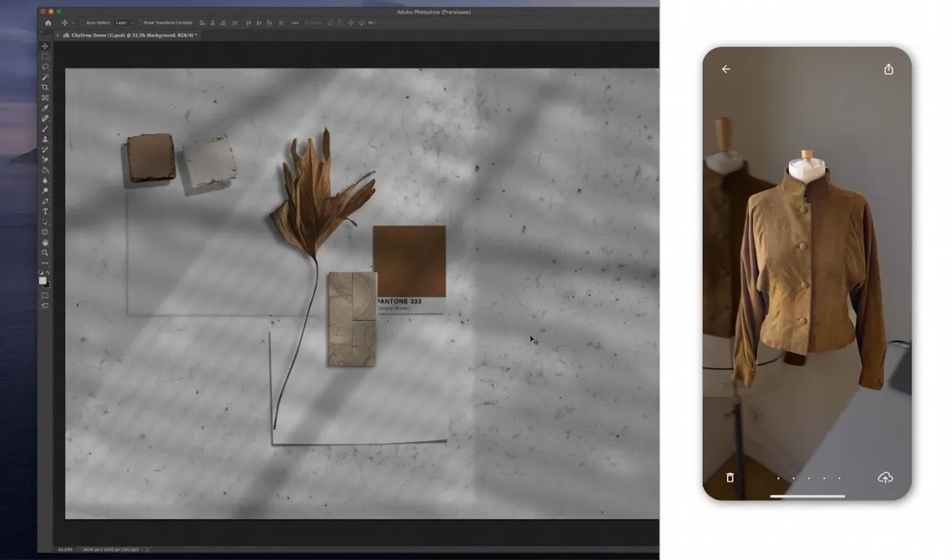Open the foreground color picker
Screen dimensions: 952x560
42,281
